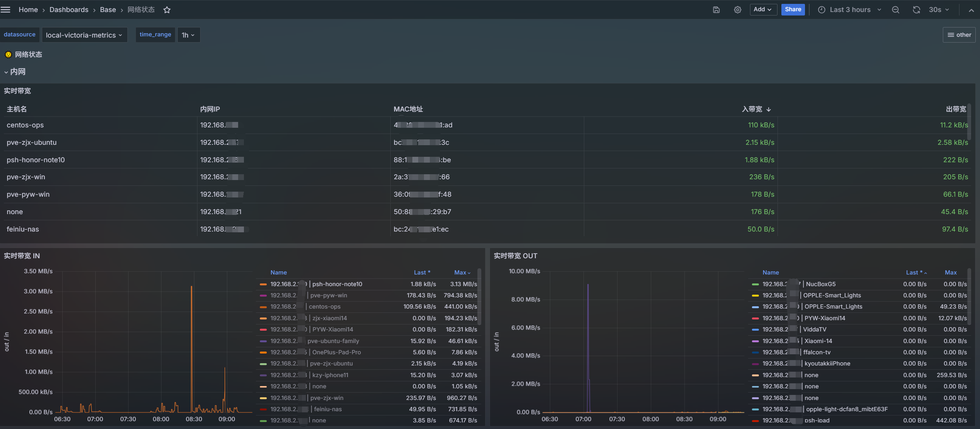This screenshot has width=980, height=429.
Task: Open the local-victoria-metrics datasource dropdown
Action: [x=84, y=35]
